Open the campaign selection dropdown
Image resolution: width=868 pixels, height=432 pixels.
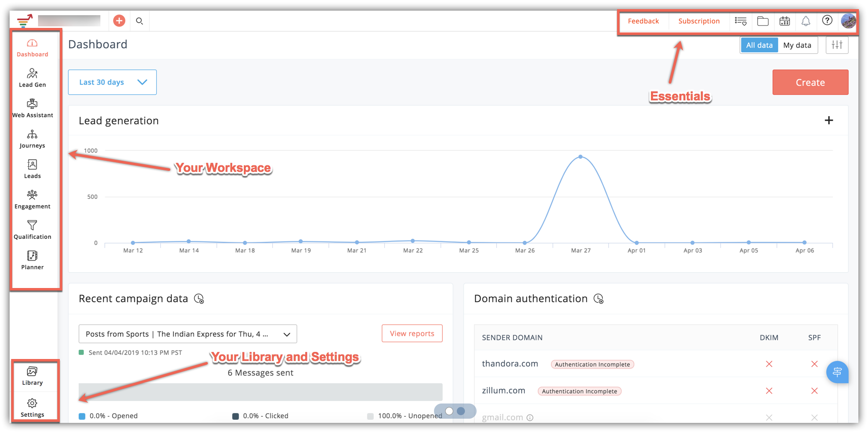[x=188, y=334]
